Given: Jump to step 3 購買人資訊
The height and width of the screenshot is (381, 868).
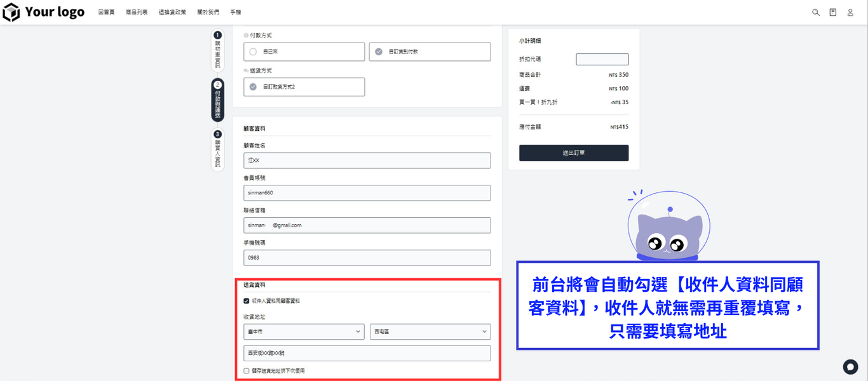Looking at the screenshot, I should click(x=217, y=150).
